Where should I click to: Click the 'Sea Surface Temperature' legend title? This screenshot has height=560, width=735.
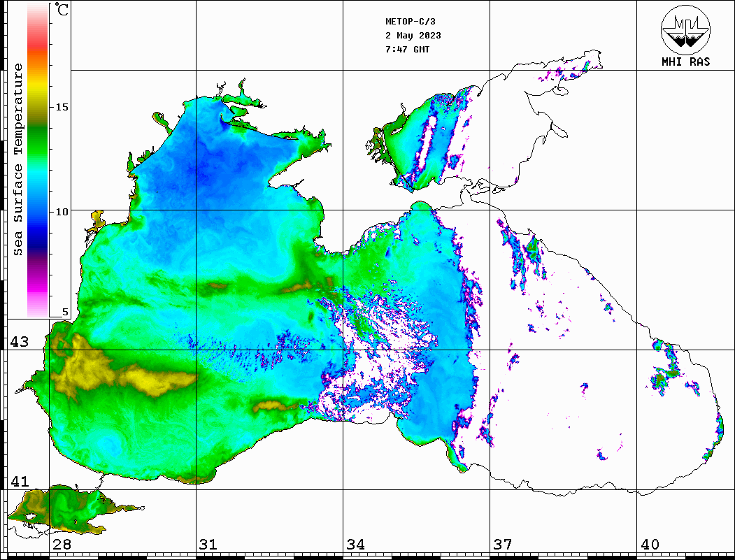pyautogui.click(x=17, y=160)
